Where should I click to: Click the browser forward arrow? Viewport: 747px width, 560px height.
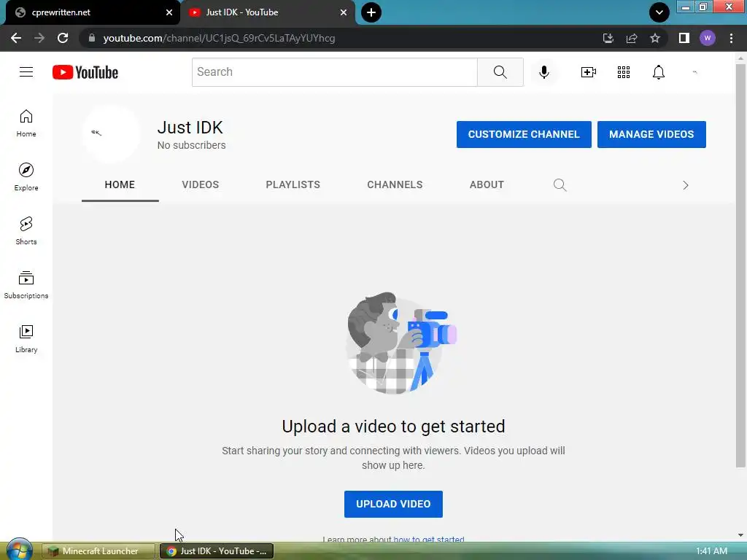click(39, 38)
